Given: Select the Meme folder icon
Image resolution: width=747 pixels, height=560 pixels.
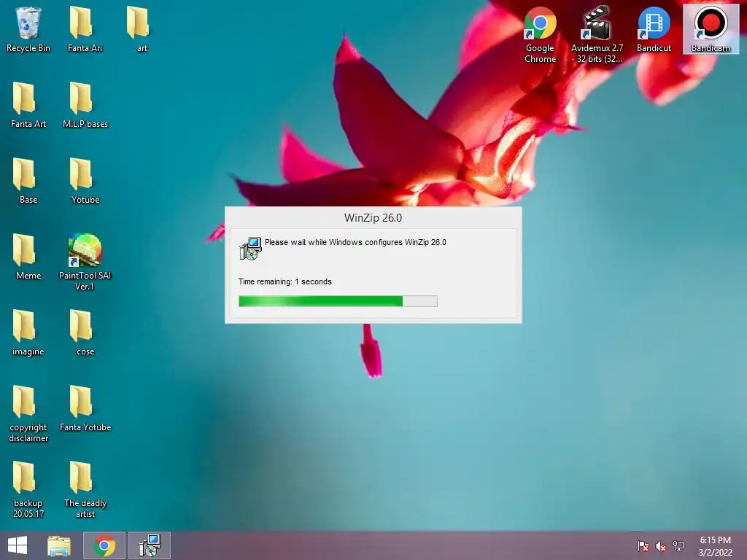Looking at the screenshot, I should (28, 257).
